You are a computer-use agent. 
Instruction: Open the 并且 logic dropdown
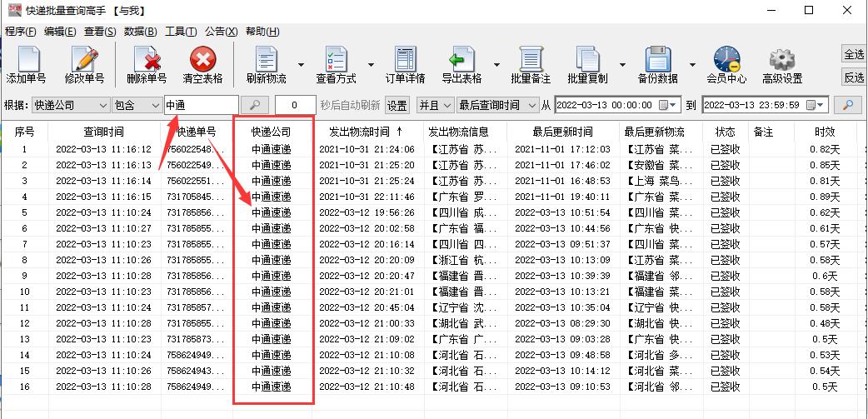[x=435, y=105]
